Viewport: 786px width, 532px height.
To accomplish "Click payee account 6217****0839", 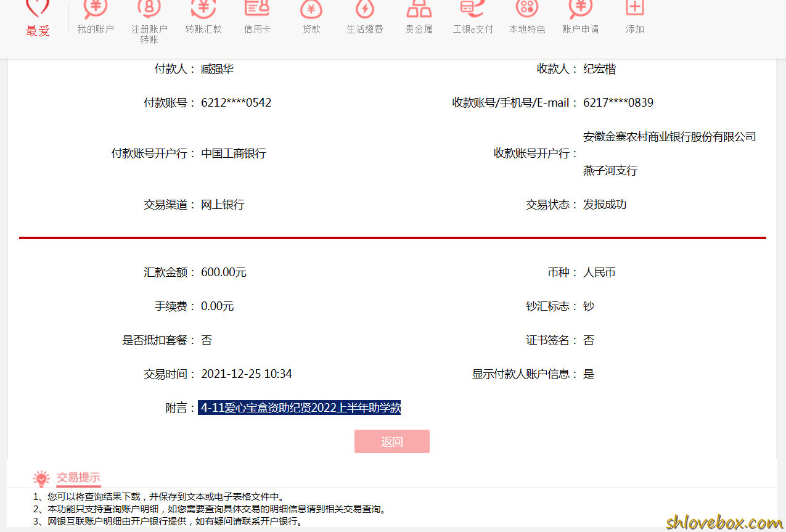I will tap(618, 103).
